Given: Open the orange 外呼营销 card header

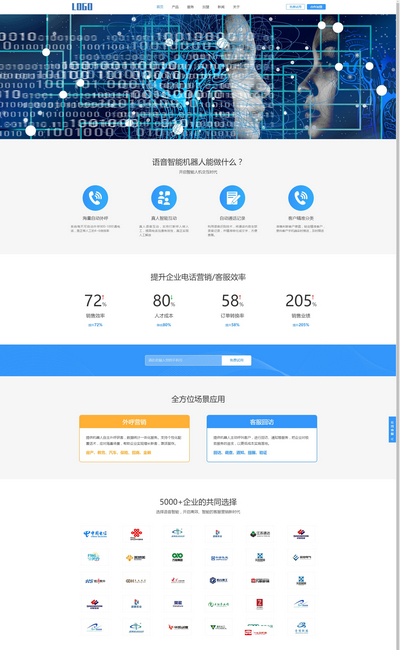Looking at the screenshot, I should 134,422.
